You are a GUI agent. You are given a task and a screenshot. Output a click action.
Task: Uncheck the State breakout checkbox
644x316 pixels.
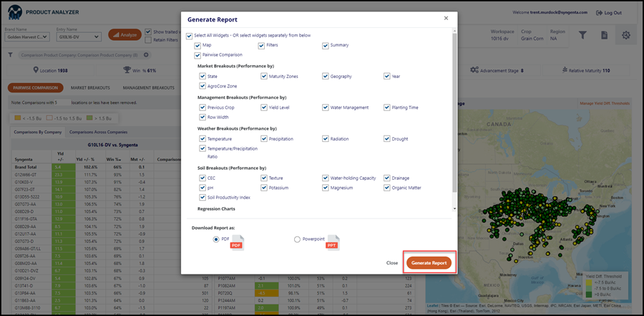coord(203,77)
